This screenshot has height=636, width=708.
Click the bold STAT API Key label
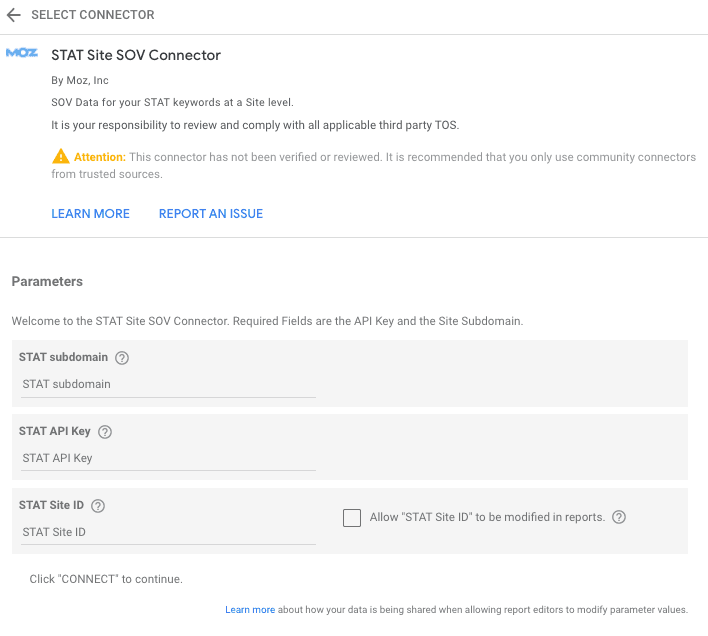click(x=55, y=432)
